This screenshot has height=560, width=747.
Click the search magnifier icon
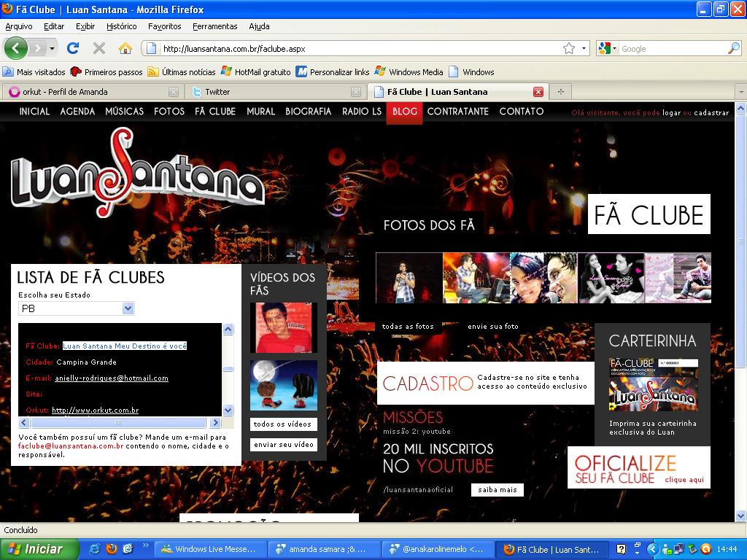point(734,48)
